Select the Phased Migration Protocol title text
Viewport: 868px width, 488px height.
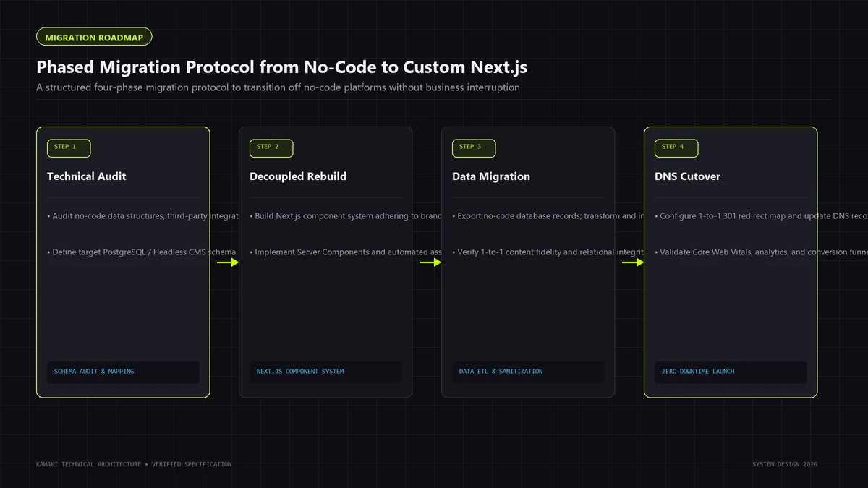coord(282,67)
